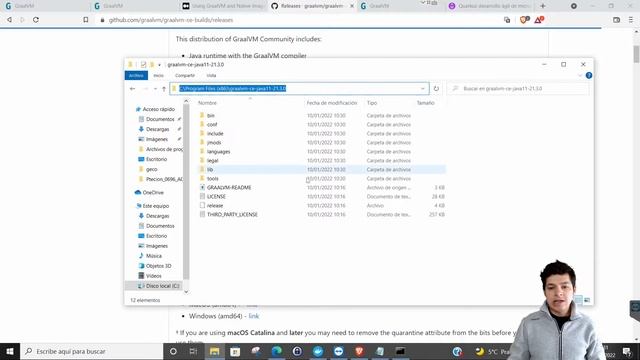Select the languages folder
Viewport: 640px width, 360px height.
(x=218, y=151)
